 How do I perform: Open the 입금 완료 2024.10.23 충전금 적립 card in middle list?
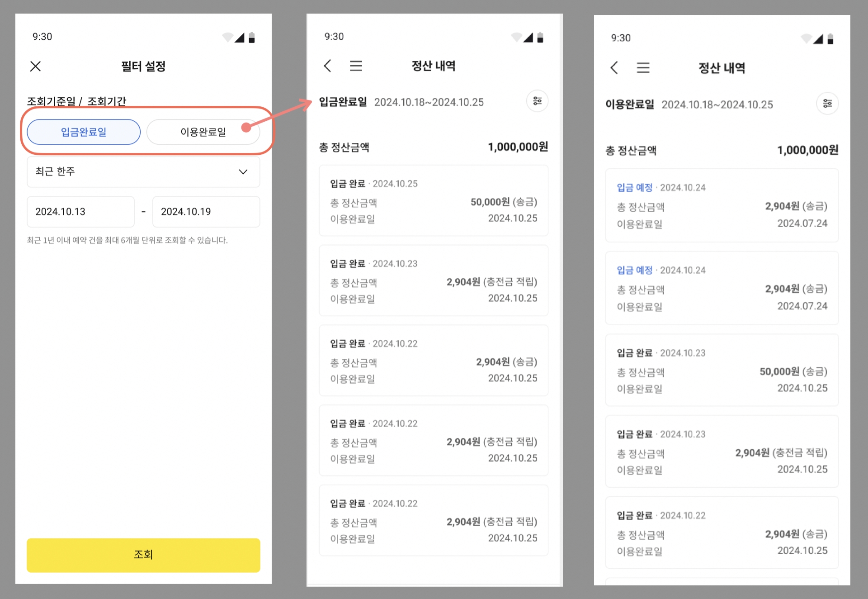[x=433, y=280]
